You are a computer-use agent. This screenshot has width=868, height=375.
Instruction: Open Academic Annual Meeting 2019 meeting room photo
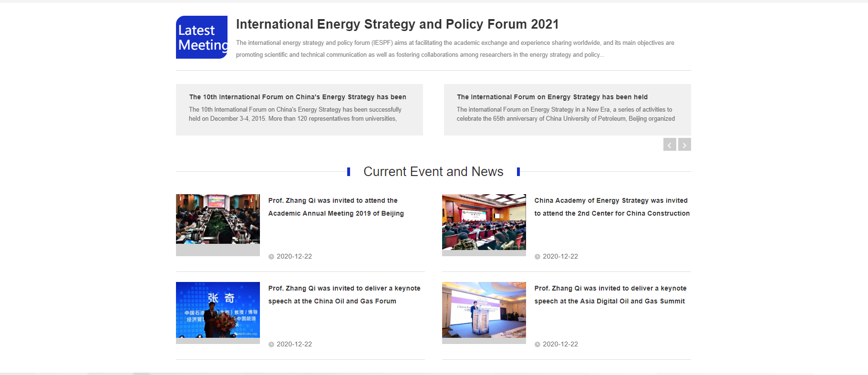click(x=217, y=219)
